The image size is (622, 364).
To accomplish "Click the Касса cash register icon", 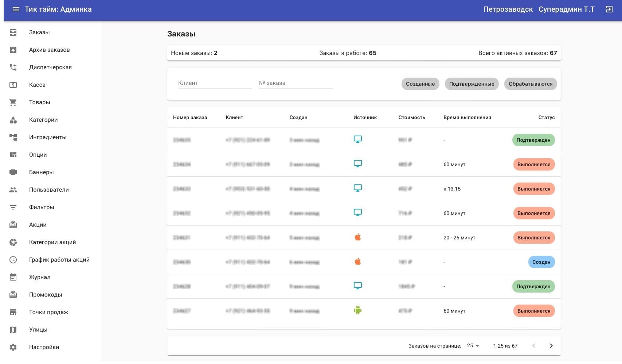I will click(x=13, y=85).
